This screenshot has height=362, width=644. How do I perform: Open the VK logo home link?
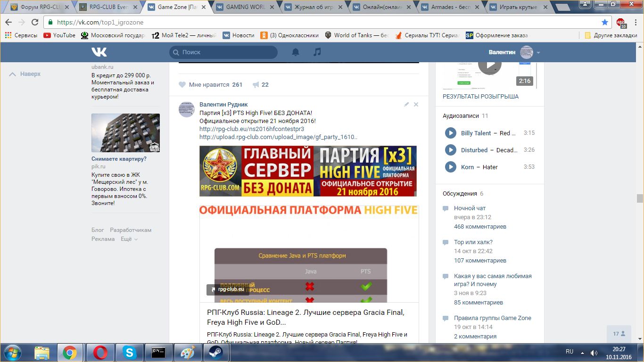point(99,52)
